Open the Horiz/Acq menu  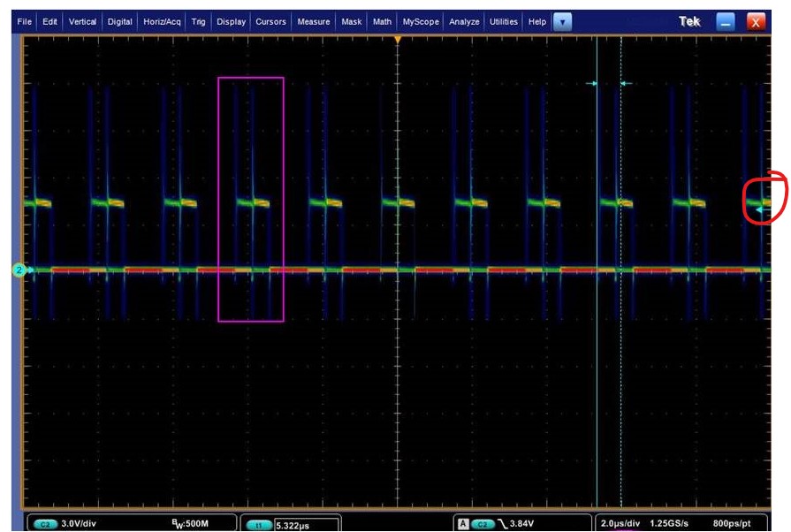click(x=162, y=22)
